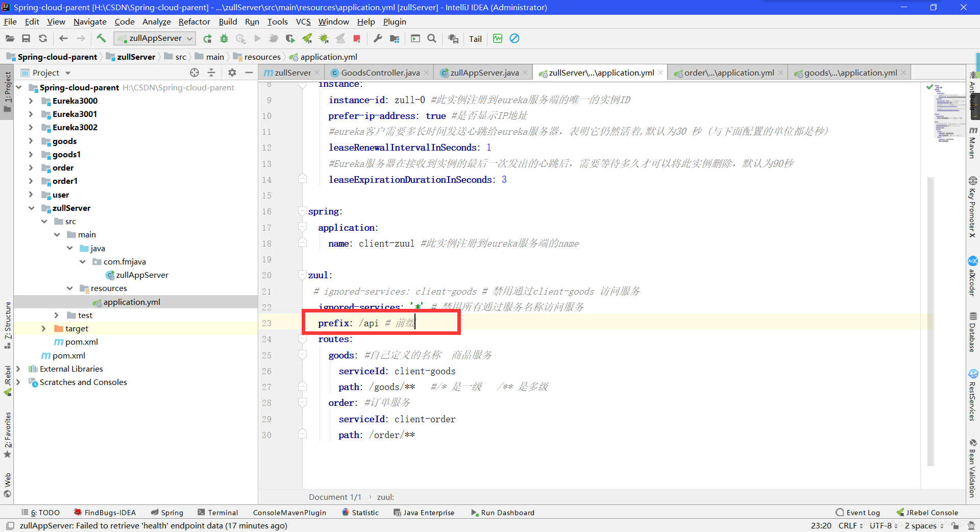Click the green chart toolbar icon
This screenshot has width=980, height=532.
(498, 38)
